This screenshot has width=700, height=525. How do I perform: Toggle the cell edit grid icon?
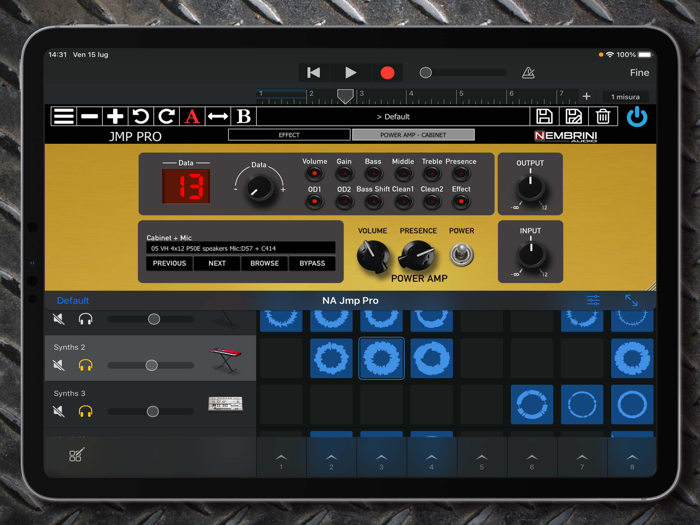(76, 454)
